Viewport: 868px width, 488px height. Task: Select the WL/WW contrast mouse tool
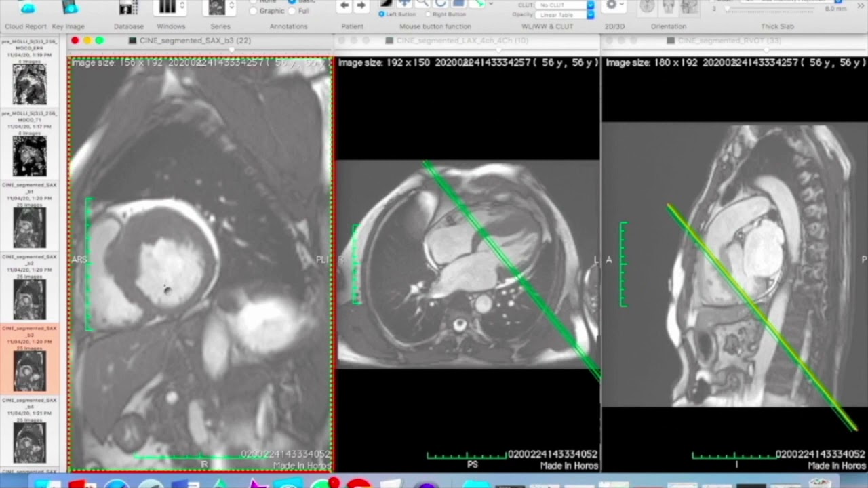click(x=387, y=3)
